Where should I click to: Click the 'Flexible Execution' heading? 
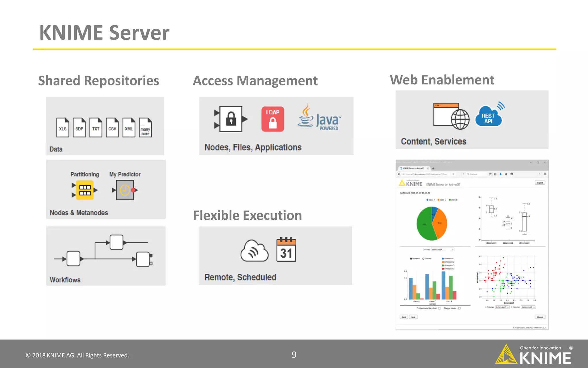247,215
